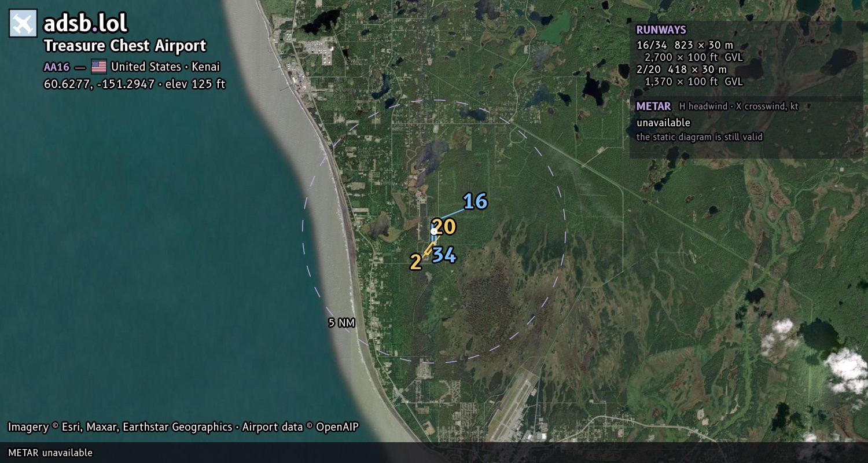Click "the static diagram is still valid" note

click(x=700, y=137)
